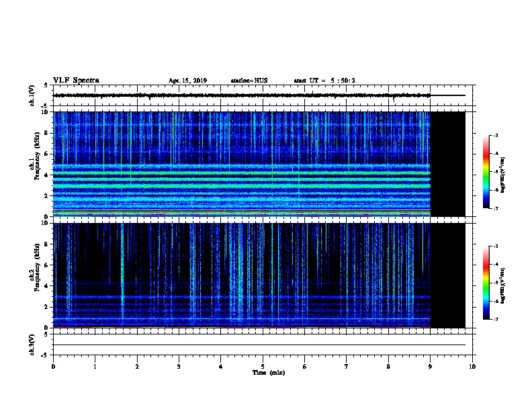Screen dimensions: 532x411
Task: Select the date "Apr. 15, 2019"
Action: (x=187, y=81)
